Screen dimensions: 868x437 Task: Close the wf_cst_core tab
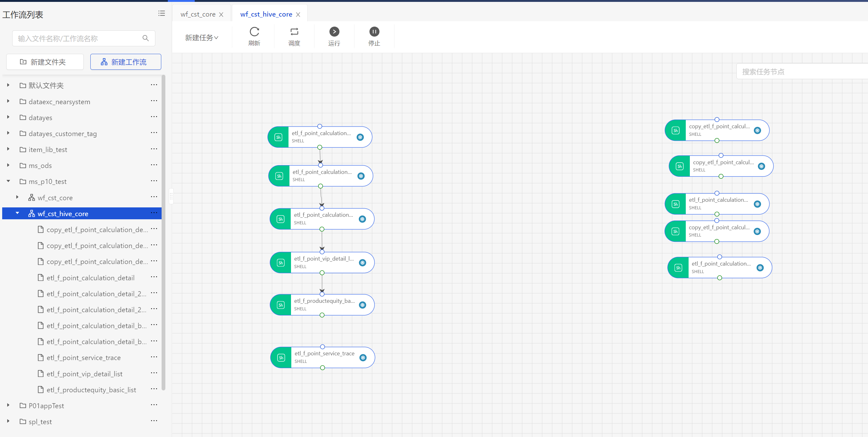pyautogui.click(x=221, y=14)
